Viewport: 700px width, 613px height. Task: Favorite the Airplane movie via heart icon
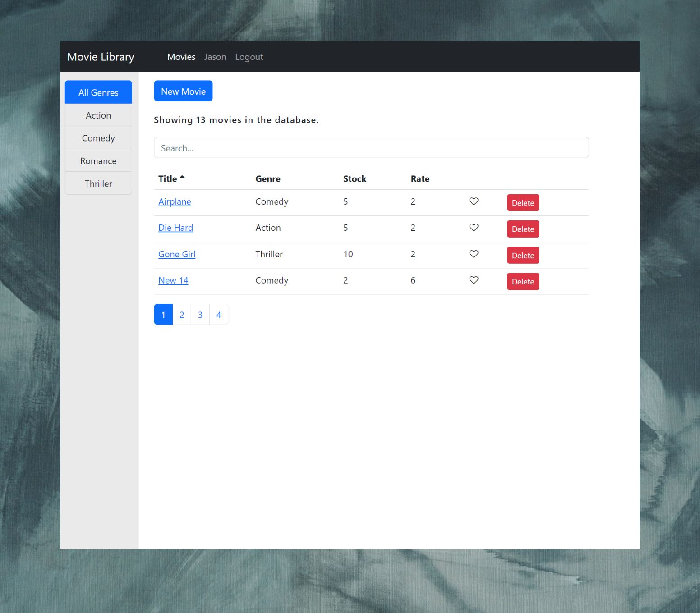coord(474,202)
